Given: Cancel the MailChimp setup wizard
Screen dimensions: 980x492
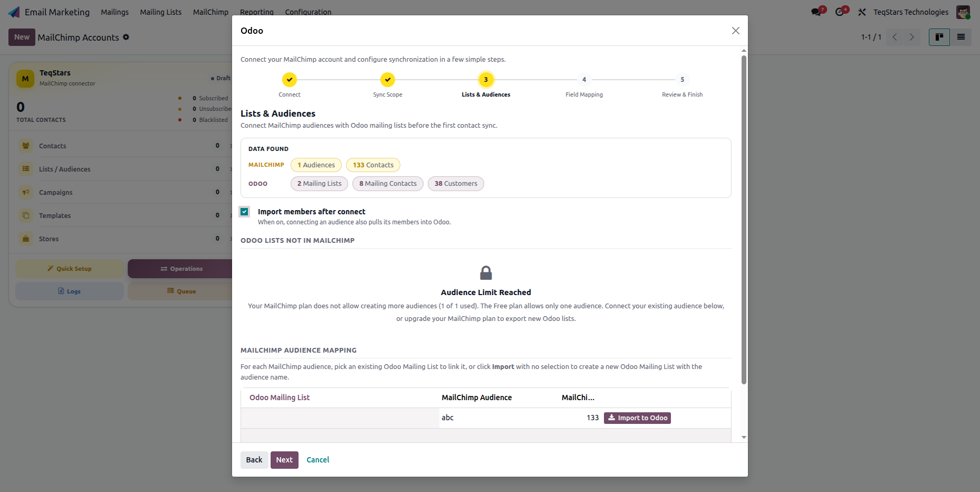Looking at the screenshot, I should (x=318, y=460).
